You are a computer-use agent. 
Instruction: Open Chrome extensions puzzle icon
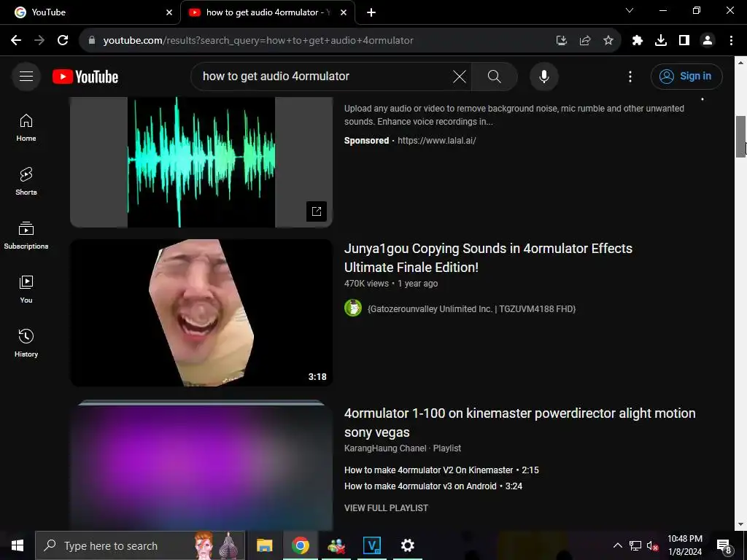pos(637,41)
